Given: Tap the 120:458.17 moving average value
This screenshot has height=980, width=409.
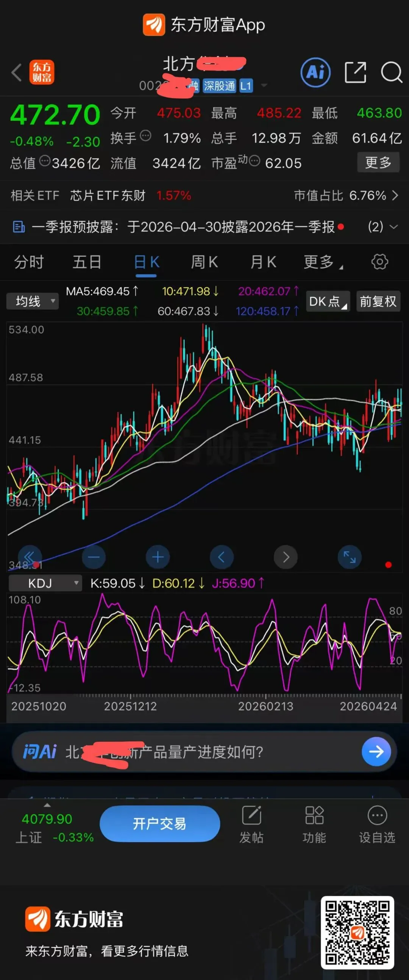Looking at the screenshot, I should 267,311.
